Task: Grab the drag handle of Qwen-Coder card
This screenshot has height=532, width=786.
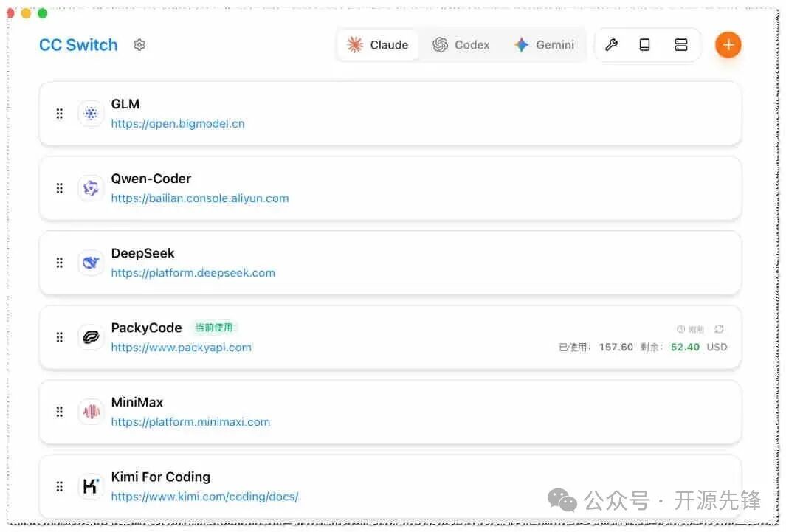Action: [60, 188]
